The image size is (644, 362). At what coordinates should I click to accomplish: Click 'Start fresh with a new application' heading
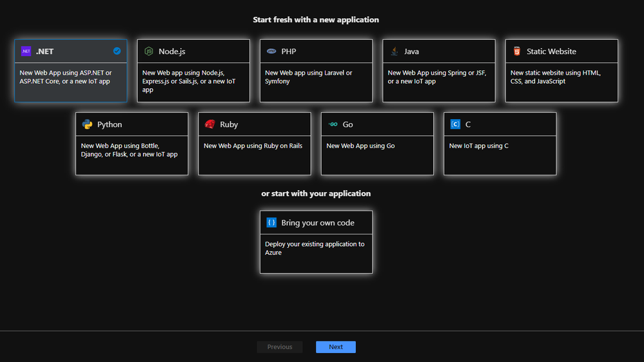tap(316, 20)
